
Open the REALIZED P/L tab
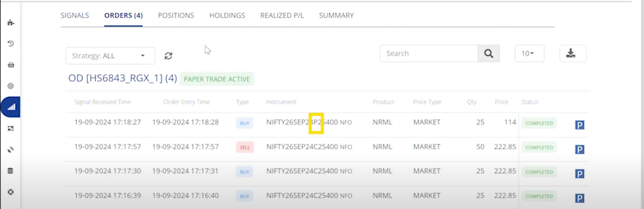pos(282,16)
